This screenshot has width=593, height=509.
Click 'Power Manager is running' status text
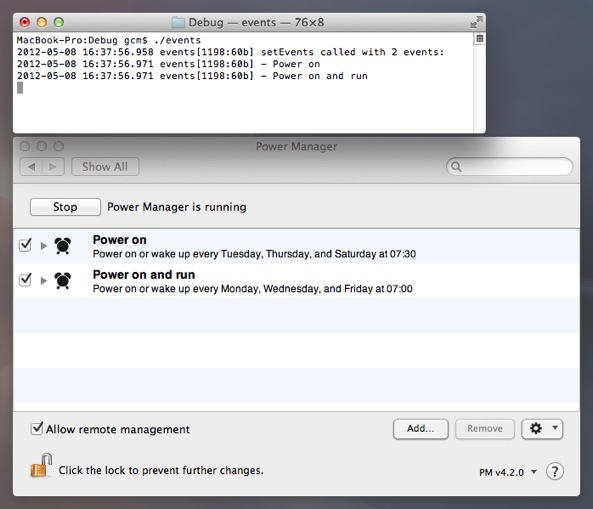coord(177,207)
